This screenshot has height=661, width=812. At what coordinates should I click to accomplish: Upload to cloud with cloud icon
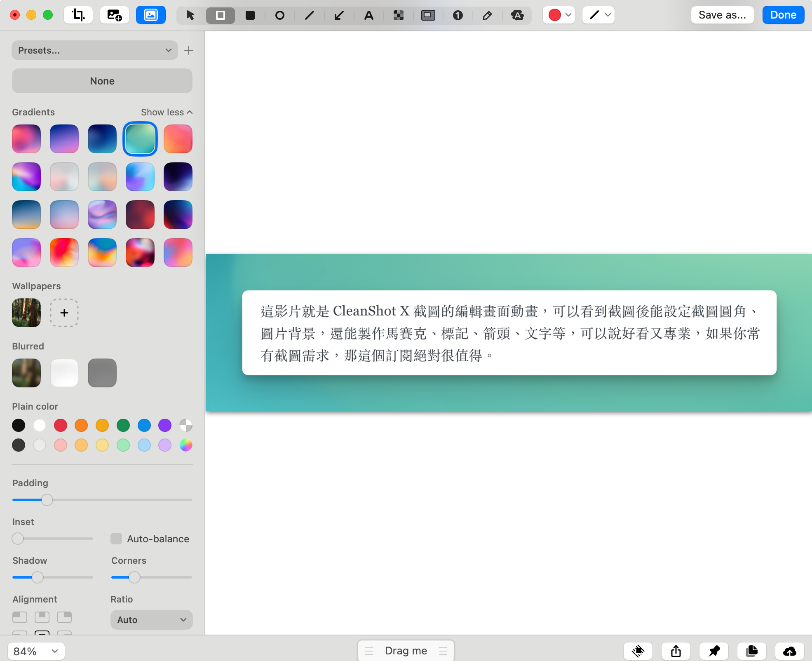pyautogui.click(x=790, y=651)
